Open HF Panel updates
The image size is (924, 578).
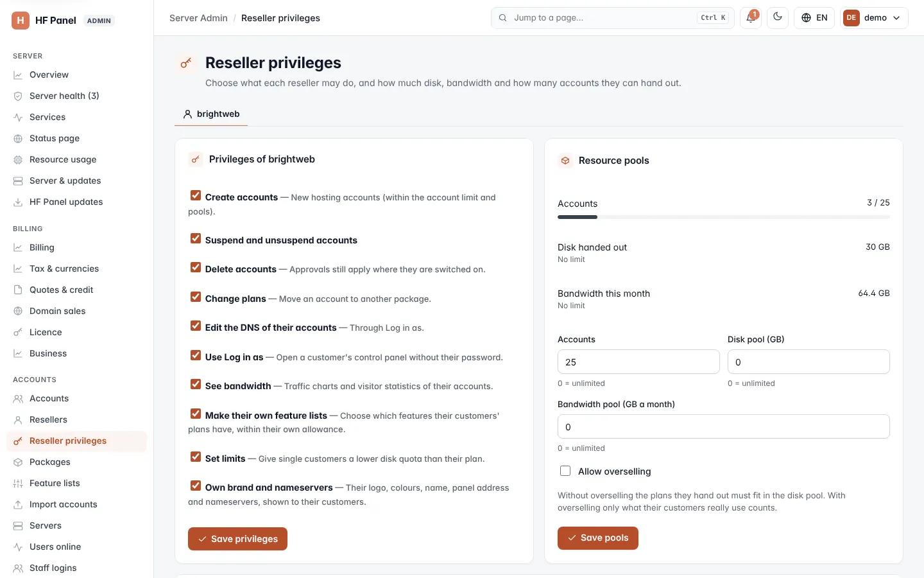point(76,202)
